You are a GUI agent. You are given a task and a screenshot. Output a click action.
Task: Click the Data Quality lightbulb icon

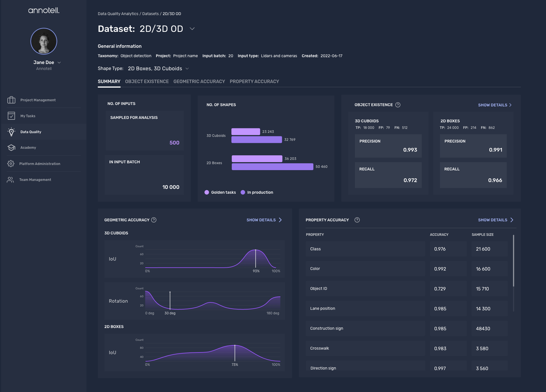click(x=11, y=132)
